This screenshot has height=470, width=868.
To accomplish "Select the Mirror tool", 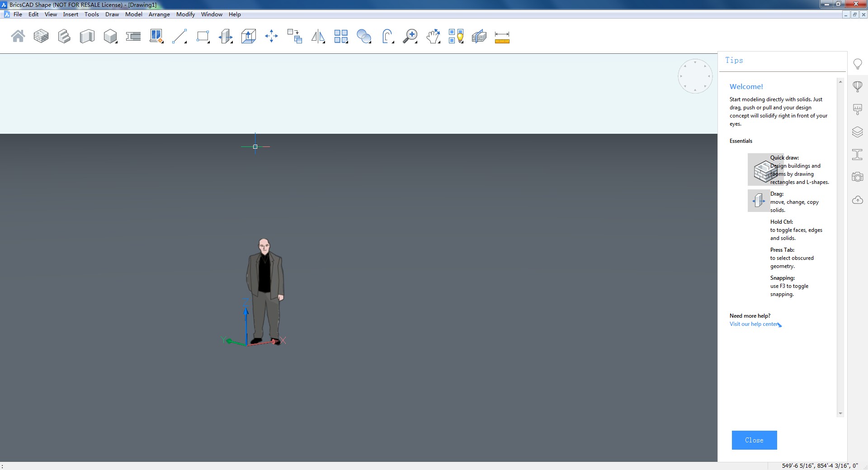I will [x=318, y=36].
